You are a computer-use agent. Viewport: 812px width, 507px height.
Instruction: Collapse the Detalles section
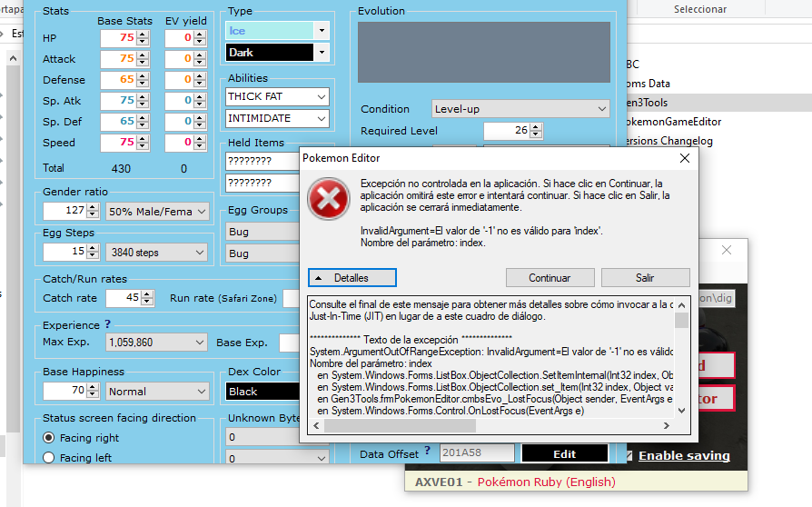pos(352,277)
